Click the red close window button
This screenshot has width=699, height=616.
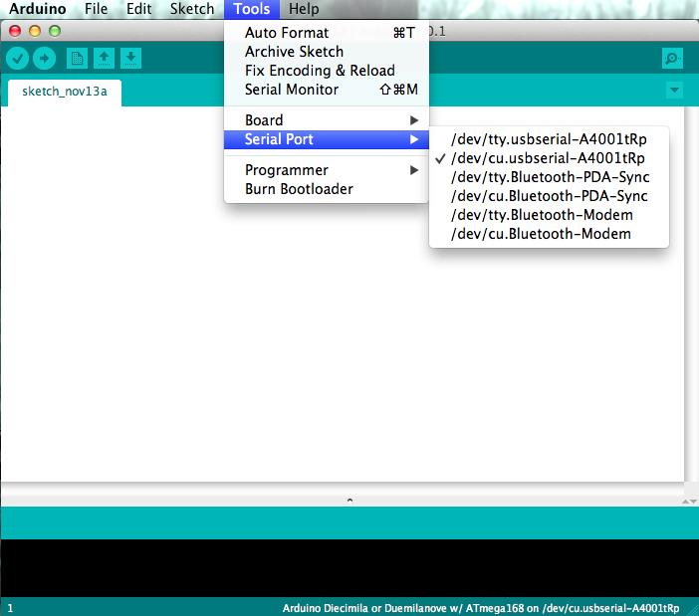pyautogui.click(x=15, y=31)
